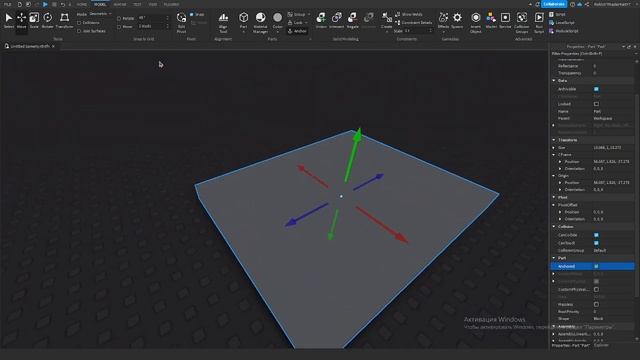
Task: Toggle Move snap checkbox
Action: 119,27
